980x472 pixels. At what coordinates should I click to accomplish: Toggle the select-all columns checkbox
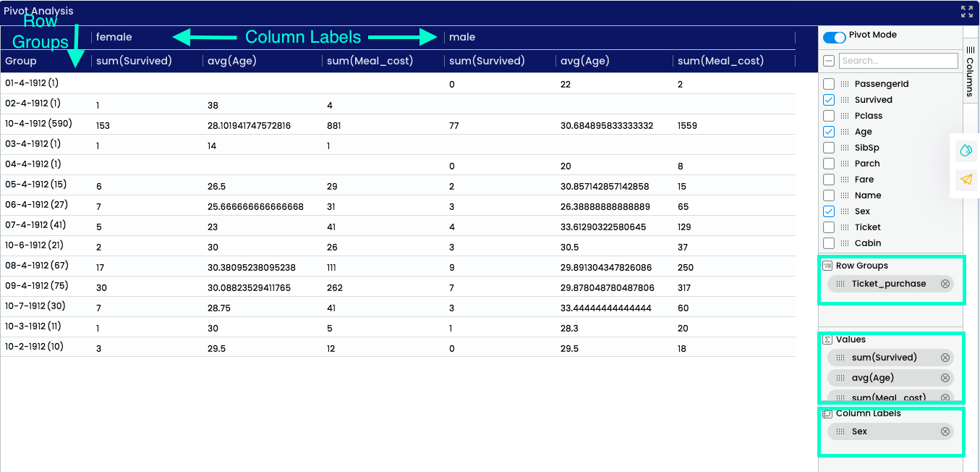pos(829,61)
